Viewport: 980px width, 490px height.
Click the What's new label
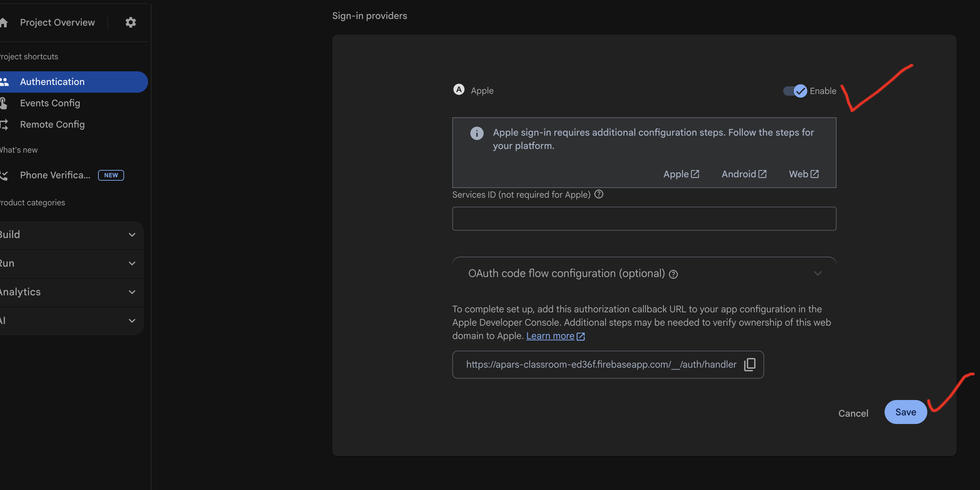[19, 150]
